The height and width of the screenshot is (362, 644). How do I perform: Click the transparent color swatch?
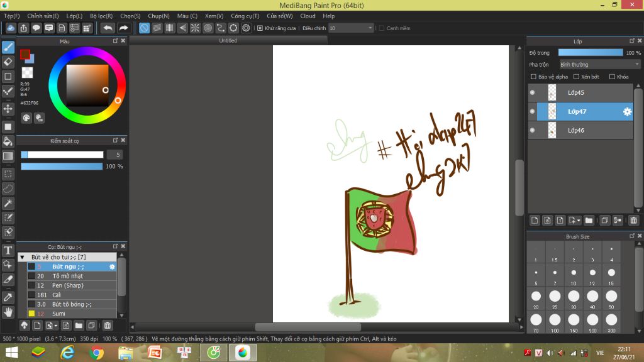[x=27, y=73]
